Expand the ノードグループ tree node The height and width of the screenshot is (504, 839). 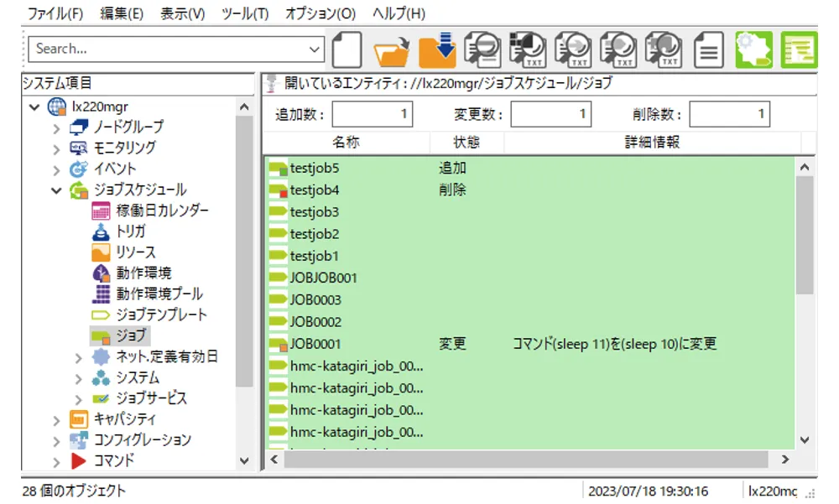(x=56, y=128)
